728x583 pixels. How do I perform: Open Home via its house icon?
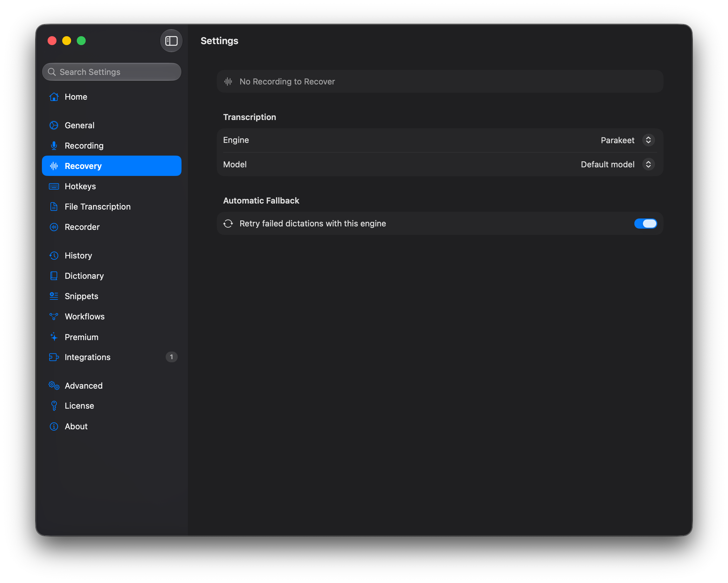54,97
